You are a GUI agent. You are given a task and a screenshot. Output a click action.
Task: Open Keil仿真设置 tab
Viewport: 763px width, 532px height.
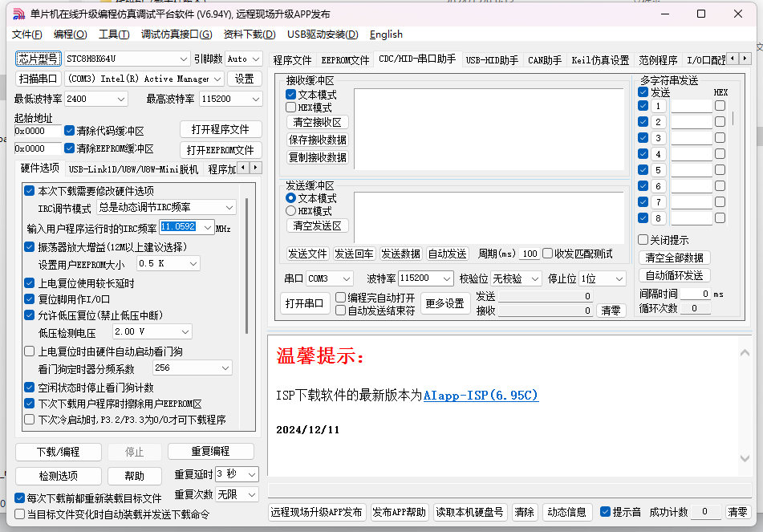(x=600, y=60)
